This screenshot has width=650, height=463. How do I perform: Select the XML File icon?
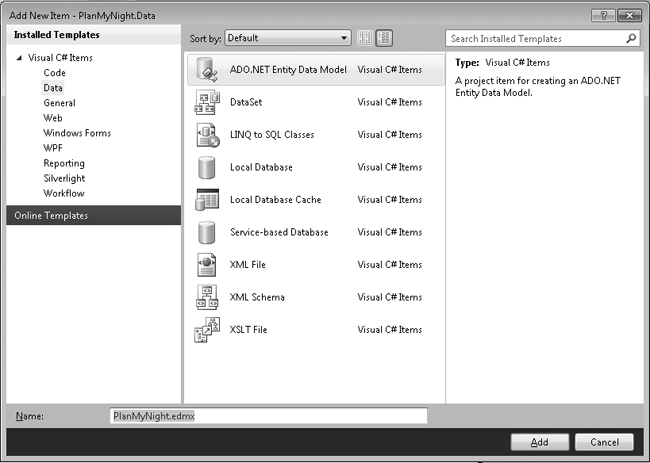click(206, 264)
